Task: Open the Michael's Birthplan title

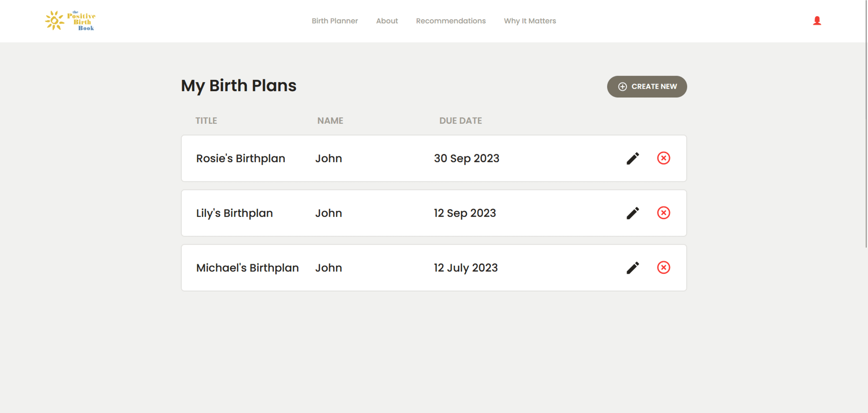Action: pyautogui.click(x=247, y=268)
